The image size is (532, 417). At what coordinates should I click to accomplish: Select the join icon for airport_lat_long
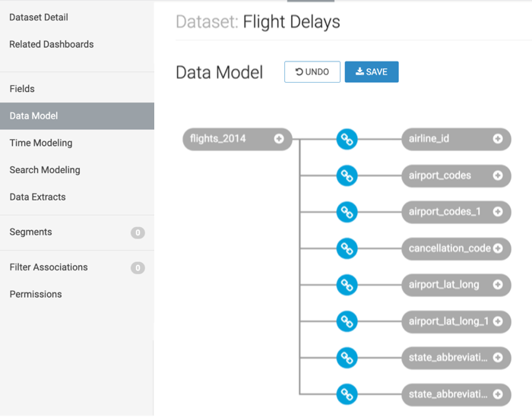[347, 285]
